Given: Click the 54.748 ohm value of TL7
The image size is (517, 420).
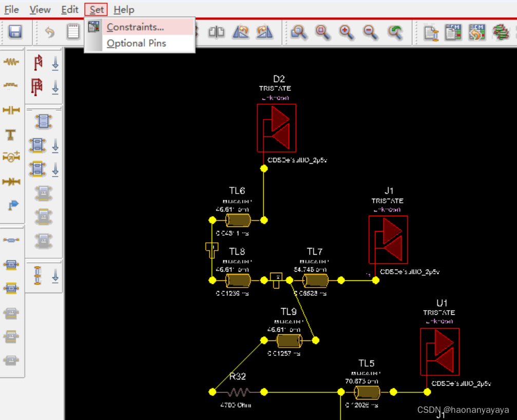Looking at the screenshot, I should coord(310,270).
